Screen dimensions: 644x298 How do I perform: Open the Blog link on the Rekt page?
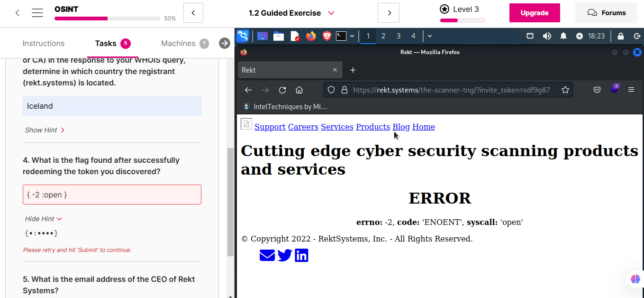401,127
